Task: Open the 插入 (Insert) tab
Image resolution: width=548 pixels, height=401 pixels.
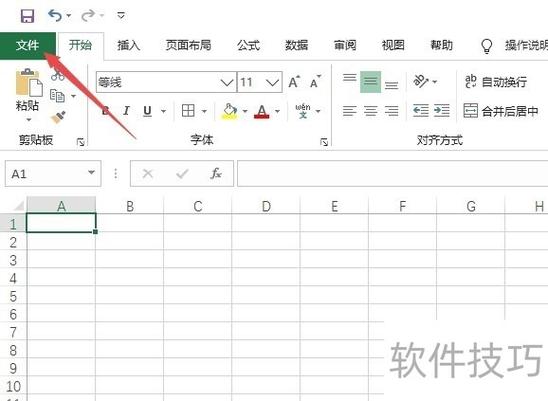Action: click(129, 45)
